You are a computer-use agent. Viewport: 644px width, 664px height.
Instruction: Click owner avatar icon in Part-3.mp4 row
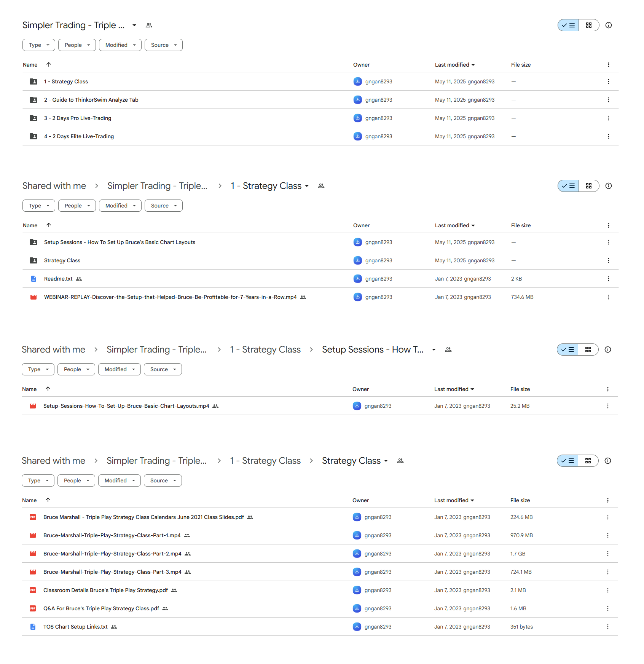(x=357, y=572)
